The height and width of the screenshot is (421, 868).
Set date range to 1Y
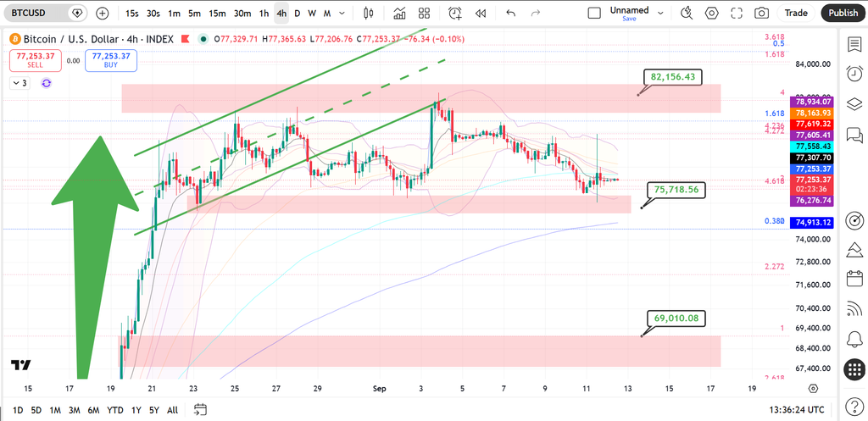[x=136, y=410]
